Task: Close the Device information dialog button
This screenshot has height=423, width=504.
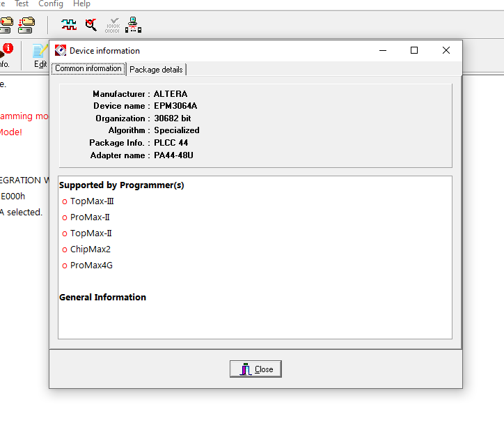Action: point(255,369)
